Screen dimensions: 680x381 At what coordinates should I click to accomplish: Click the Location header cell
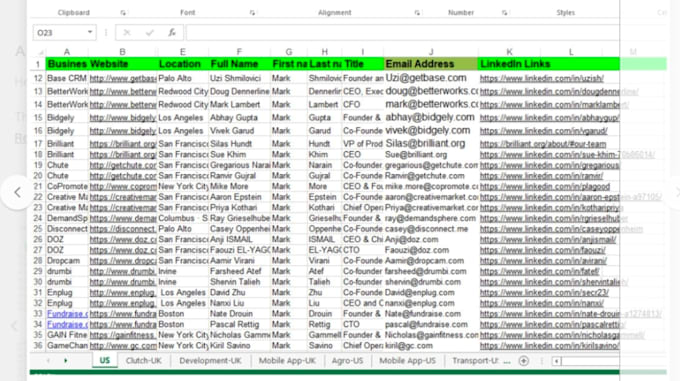tap(183, 64)
